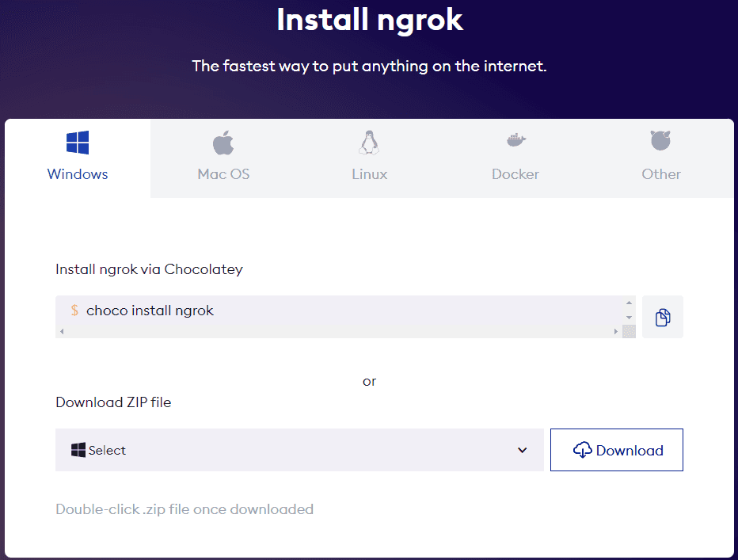Click the Install ngrok via Chocolatey label

coord(149,269)
